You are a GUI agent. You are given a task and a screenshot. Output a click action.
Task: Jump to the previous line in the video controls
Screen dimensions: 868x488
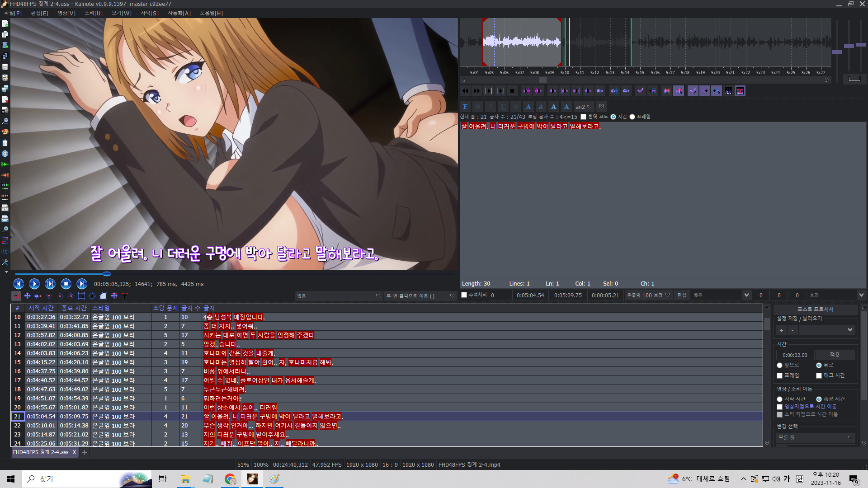[x=19, y=284]
